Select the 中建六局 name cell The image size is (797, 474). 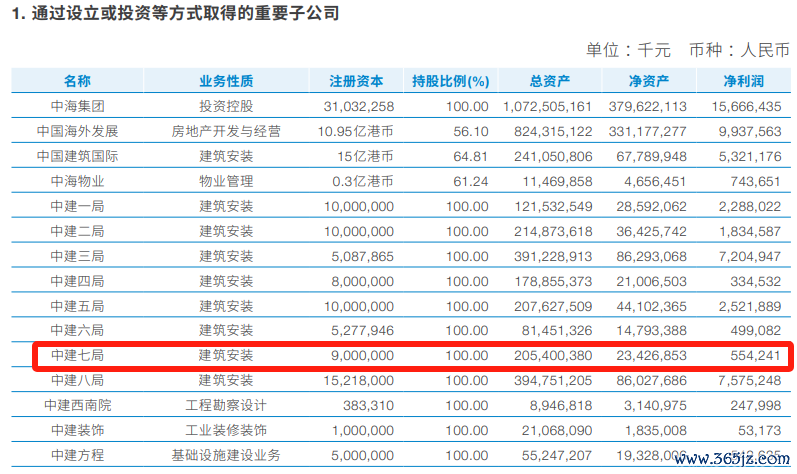(77, 330)
